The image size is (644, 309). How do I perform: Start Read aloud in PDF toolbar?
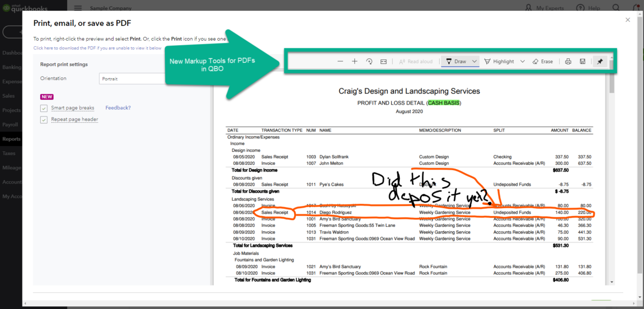416,62
